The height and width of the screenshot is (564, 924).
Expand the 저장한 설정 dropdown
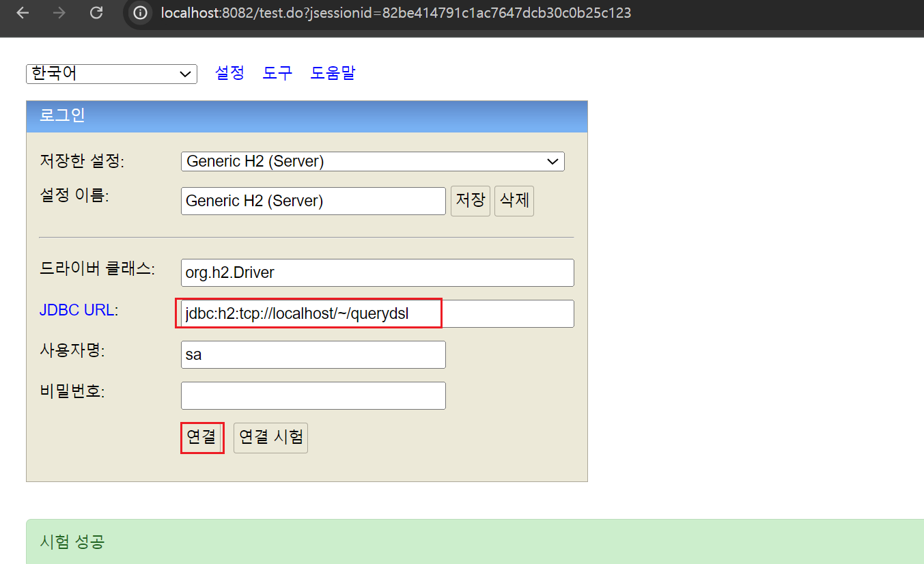point(372,161)
